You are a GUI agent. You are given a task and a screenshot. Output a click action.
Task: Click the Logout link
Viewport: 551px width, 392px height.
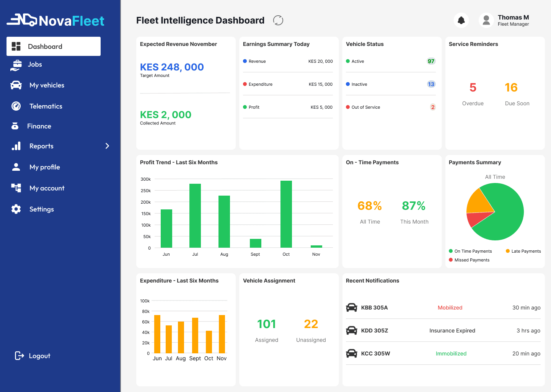[40, 356]
